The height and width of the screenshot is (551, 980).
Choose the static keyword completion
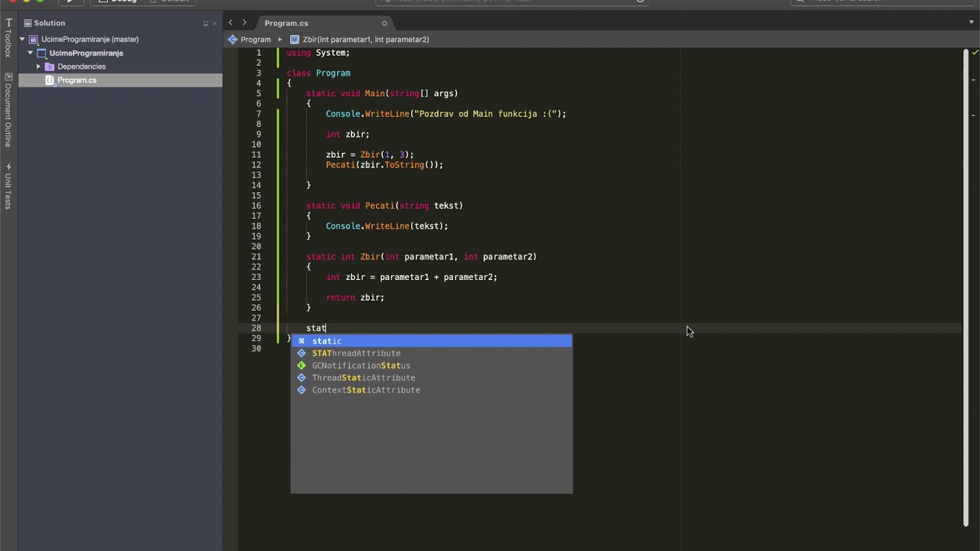431,341
